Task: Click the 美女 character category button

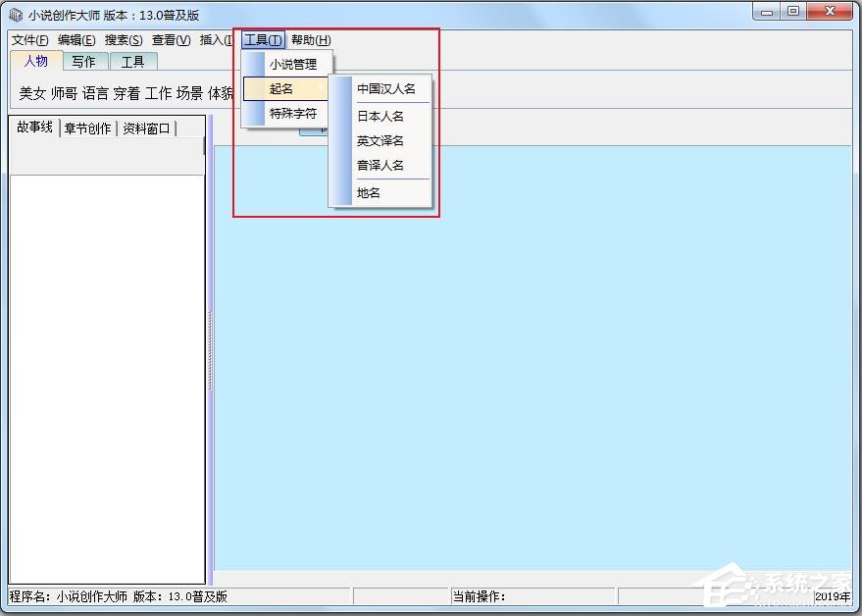Action: pos(32,93)
